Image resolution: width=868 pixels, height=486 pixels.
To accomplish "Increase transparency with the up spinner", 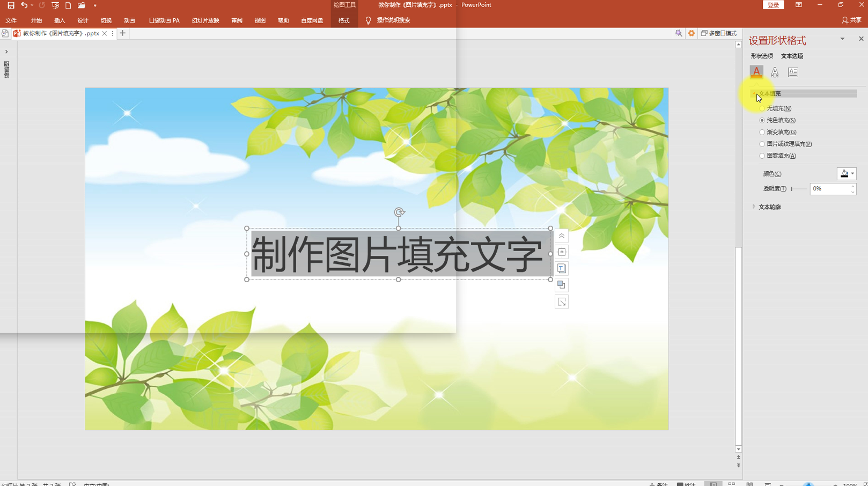I will click(x=853, y=186).
